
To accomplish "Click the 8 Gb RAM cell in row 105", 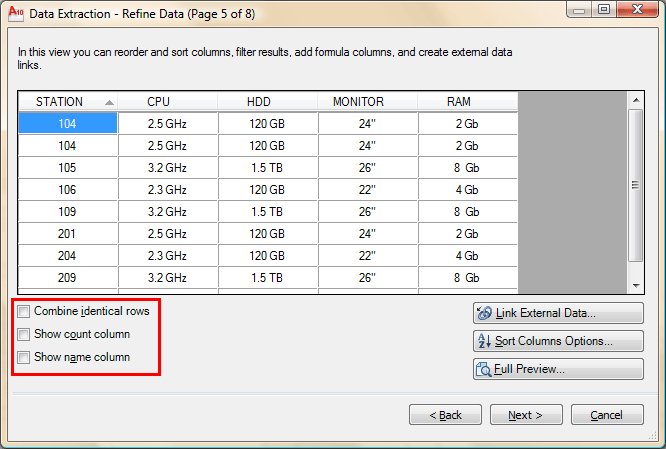I will 467,168.
